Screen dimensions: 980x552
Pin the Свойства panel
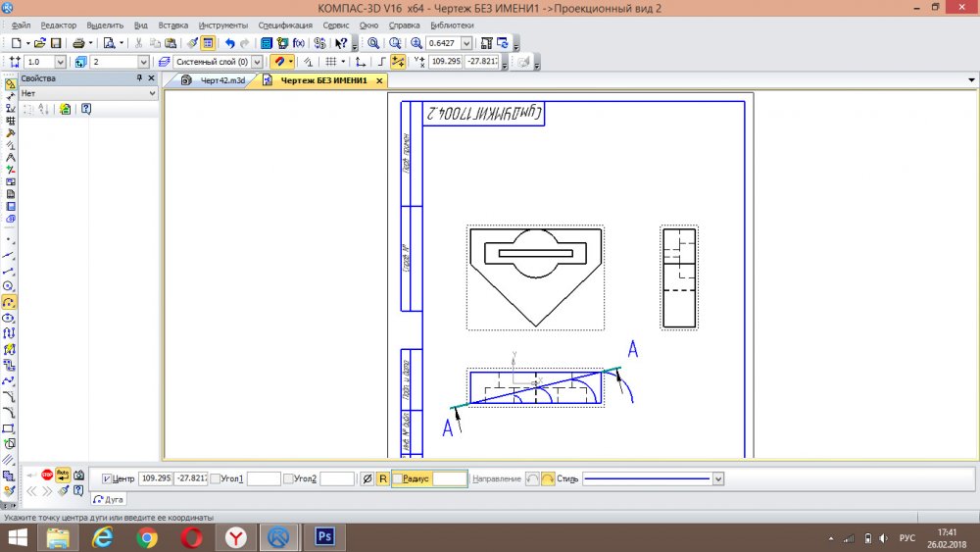139,78
